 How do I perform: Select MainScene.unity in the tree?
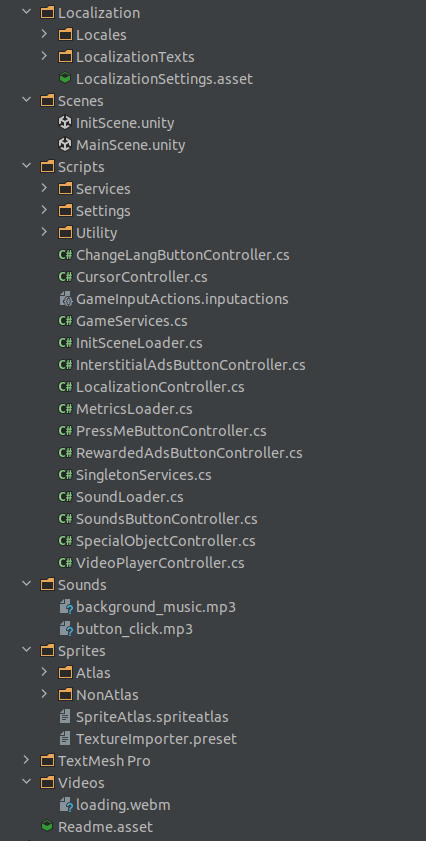(130, 145)
